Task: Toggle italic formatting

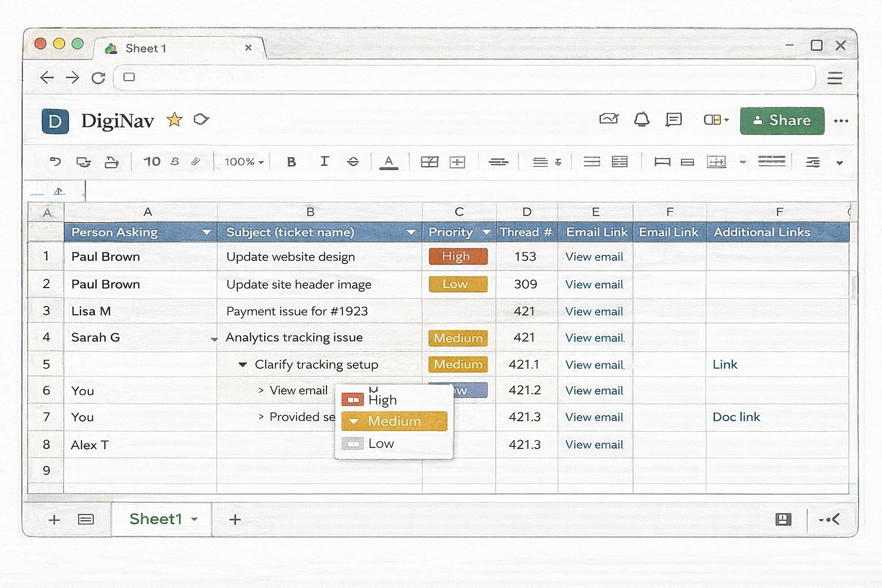Action: [x=325, y=162]
